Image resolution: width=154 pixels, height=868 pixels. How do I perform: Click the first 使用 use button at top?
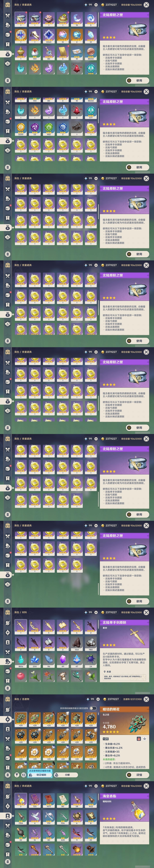pos(137,81)
